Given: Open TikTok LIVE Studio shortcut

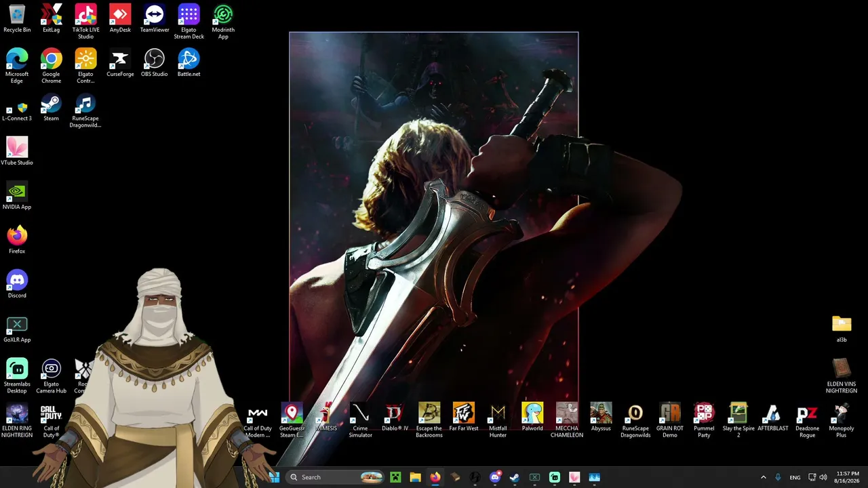Looking at the screenshot, I should tap(85, 22).
